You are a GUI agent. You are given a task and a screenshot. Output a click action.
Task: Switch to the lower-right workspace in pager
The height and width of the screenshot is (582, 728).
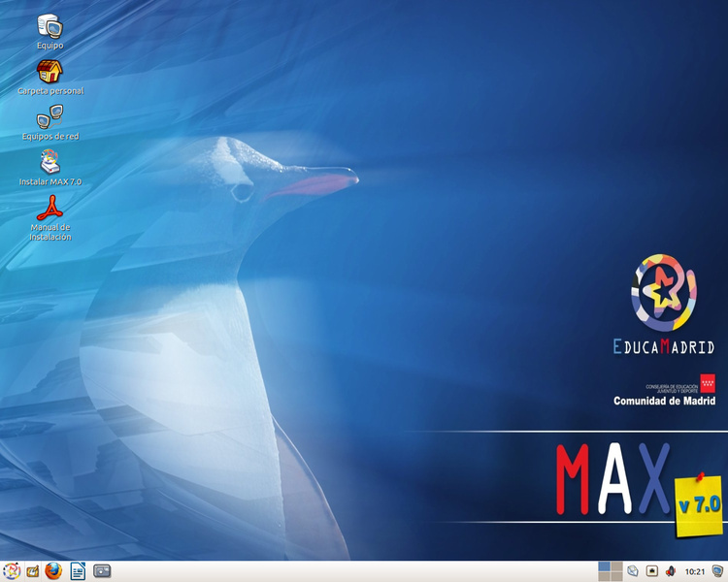click(616, 576)
